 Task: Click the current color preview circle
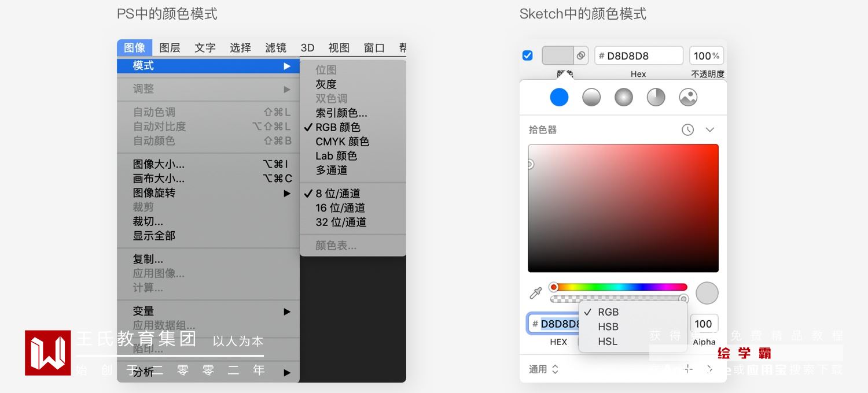[x=707, y=293]
